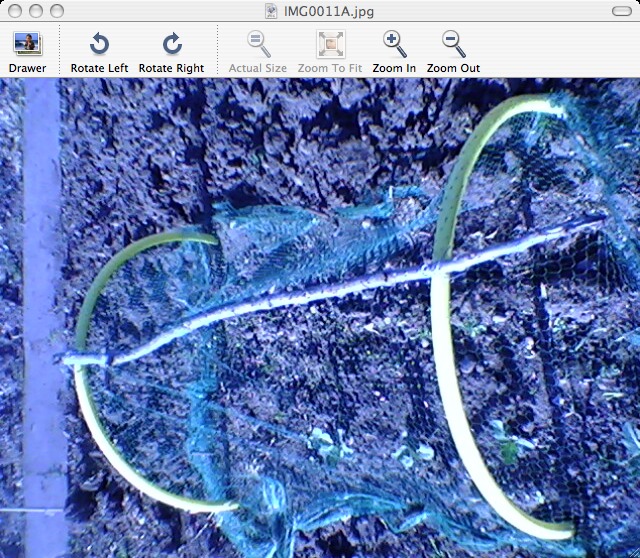Click the Rotate Left arrow icon
This screenshot has width=640, height=558.
(x=99, y=44)
